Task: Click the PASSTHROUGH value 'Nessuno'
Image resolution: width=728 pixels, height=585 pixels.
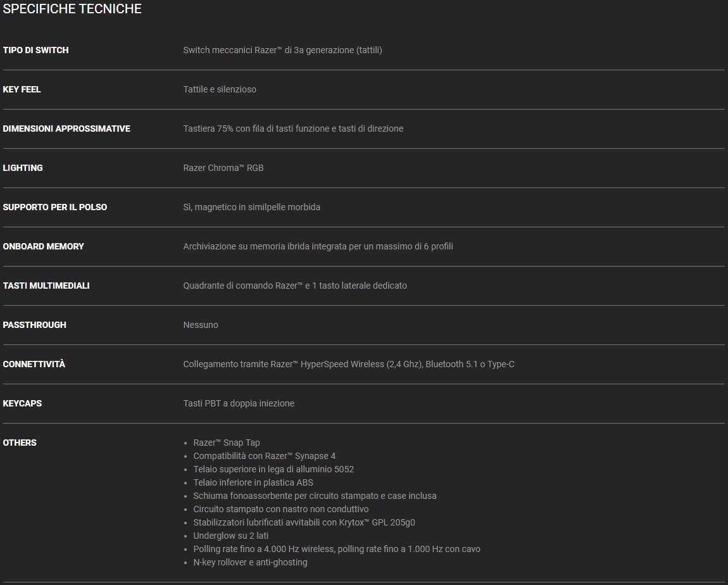Action: click(201, 325)
